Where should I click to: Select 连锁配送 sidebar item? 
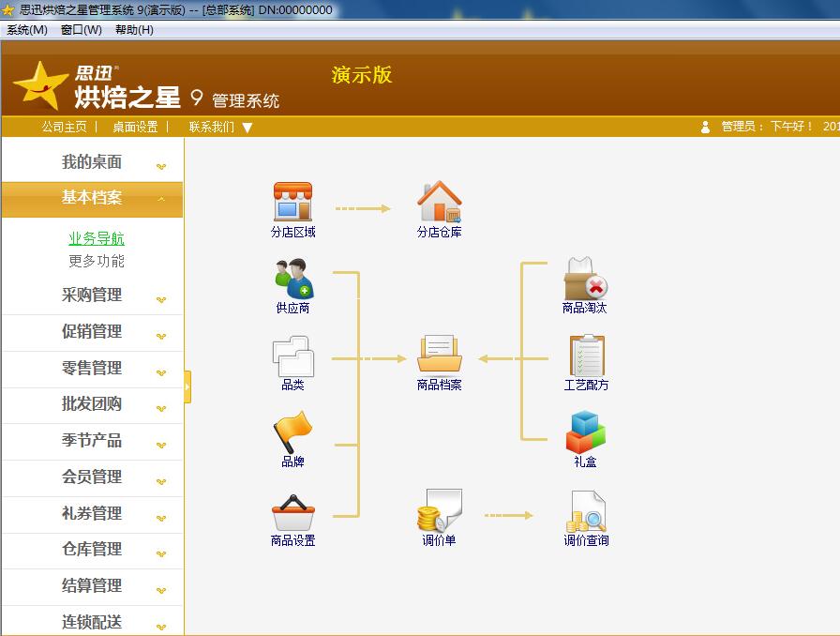(x=92, y=622)
